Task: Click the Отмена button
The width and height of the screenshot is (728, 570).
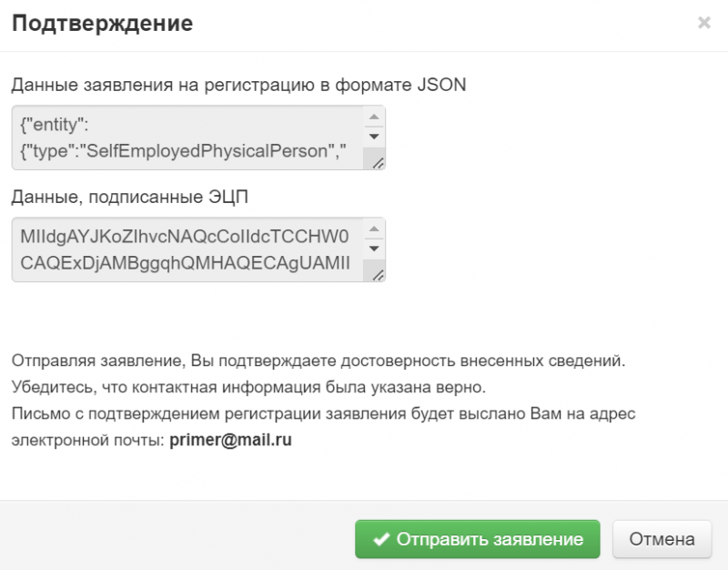Action: (662, 539)
